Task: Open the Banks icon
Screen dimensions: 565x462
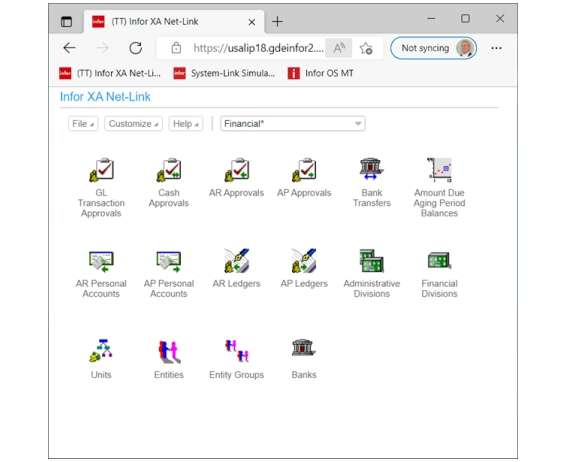Action: [304, 348]
